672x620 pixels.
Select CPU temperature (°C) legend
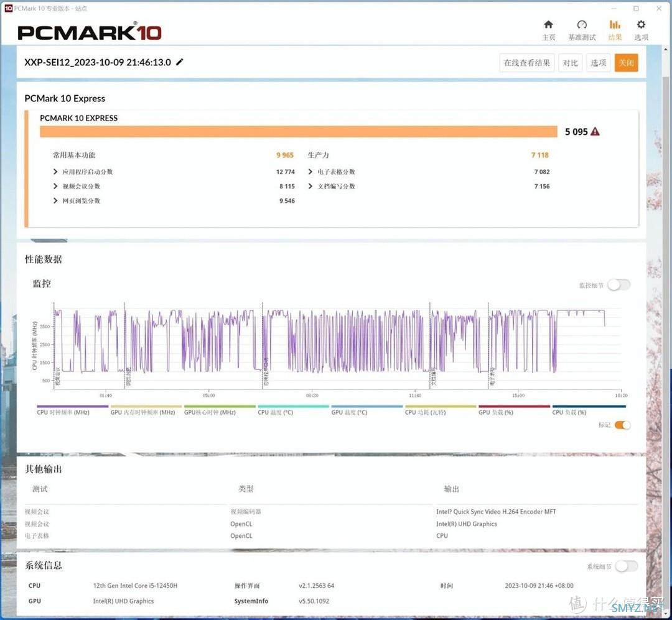(293, 410)
